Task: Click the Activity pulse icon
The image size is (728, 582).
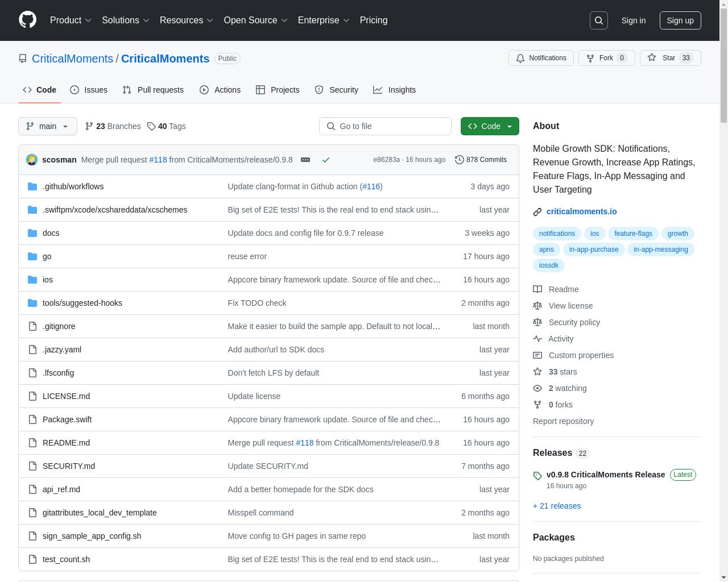Action: [x=537, y=339]
